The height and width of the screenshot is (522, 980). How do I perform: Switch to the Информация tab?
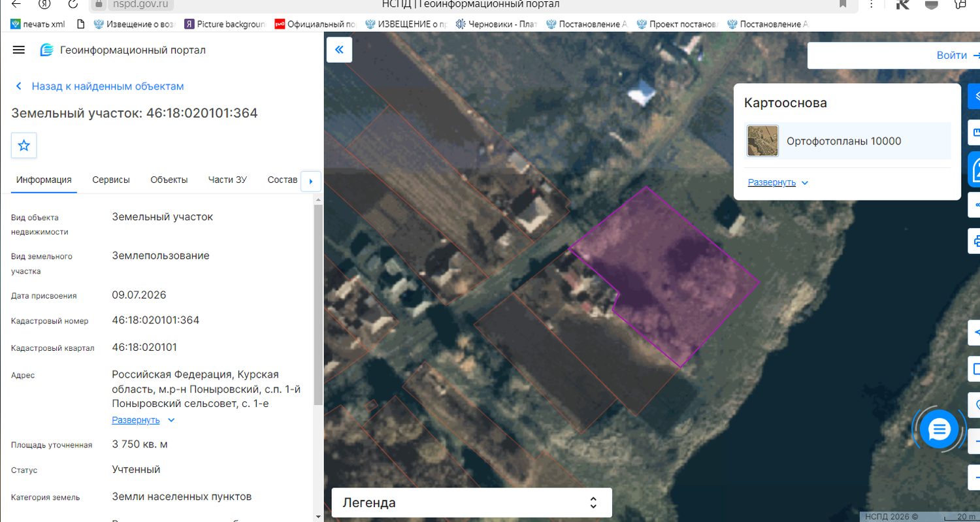point(44,180)
